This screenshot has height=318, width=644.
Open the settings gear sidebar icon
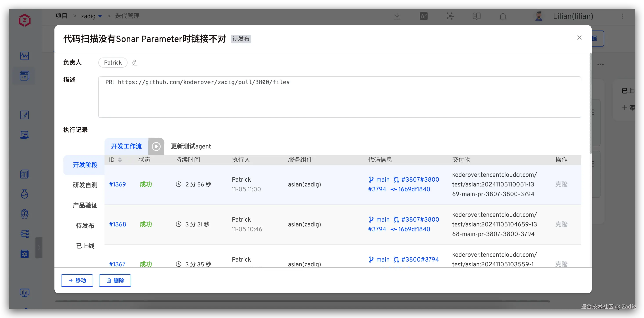[x=25, y=254]
